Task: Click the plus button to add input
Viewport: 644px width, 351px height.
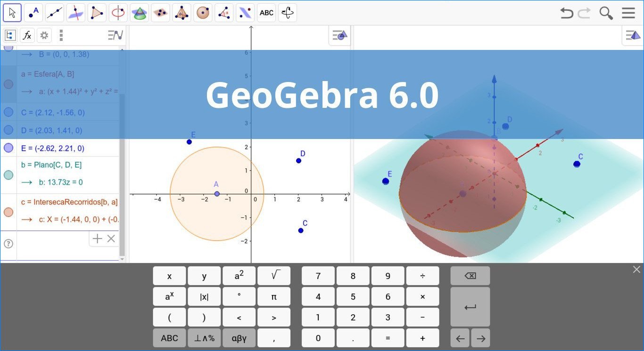Action: click(97, 238)
